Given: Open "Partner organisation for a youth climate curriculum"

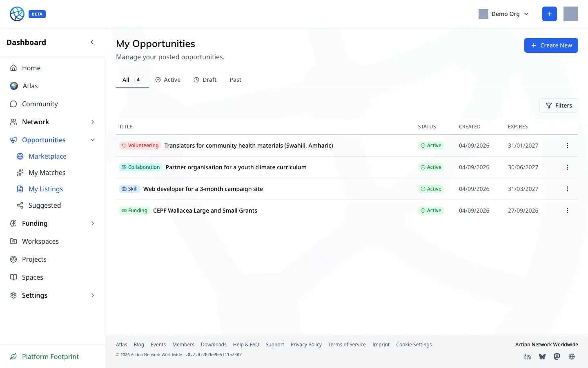Looking at the screenshot, I should (x=236, y=167).
